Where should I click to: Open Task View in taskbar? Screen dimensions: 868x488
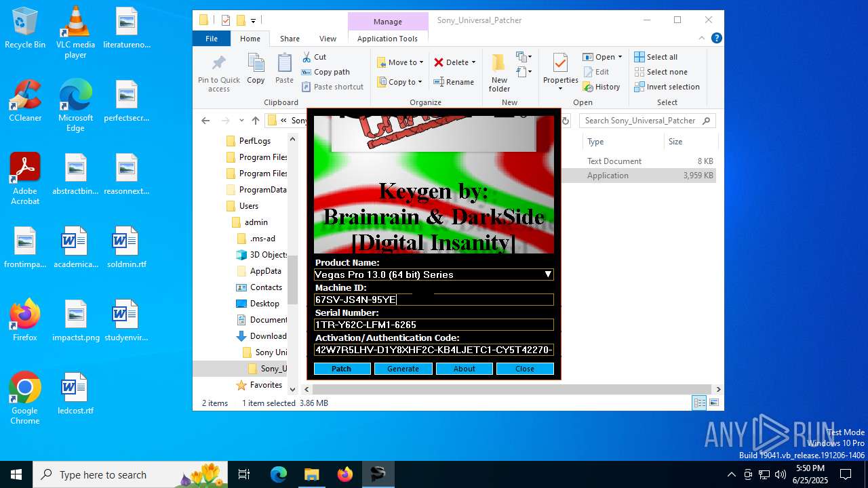(244, 474)
